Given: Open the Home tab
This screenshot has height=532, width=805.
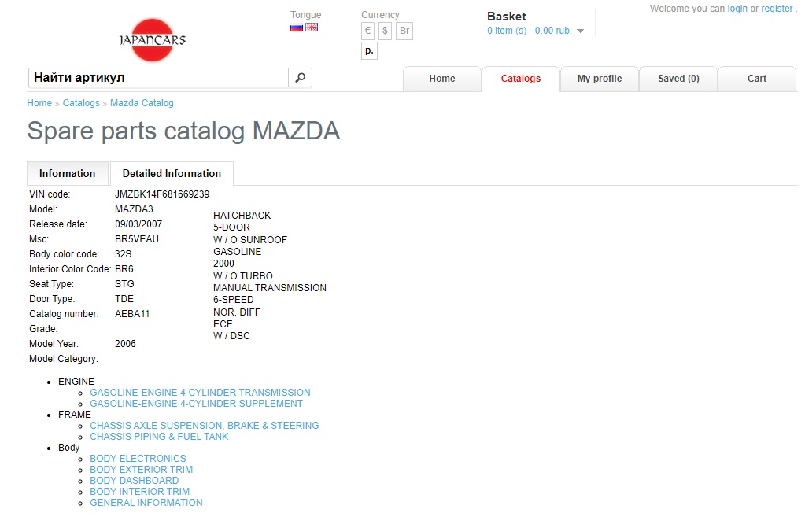Looking at the screenshot, I should [x=441, y=79].
